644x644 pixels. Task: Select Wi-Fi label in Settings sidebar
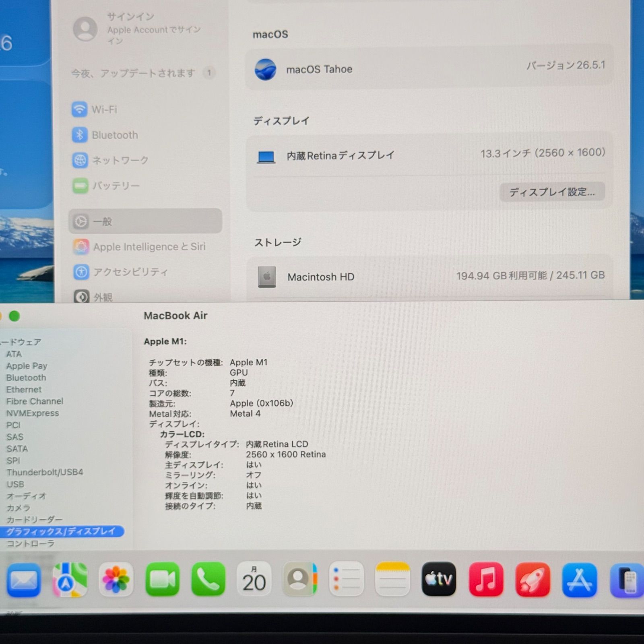104,109
